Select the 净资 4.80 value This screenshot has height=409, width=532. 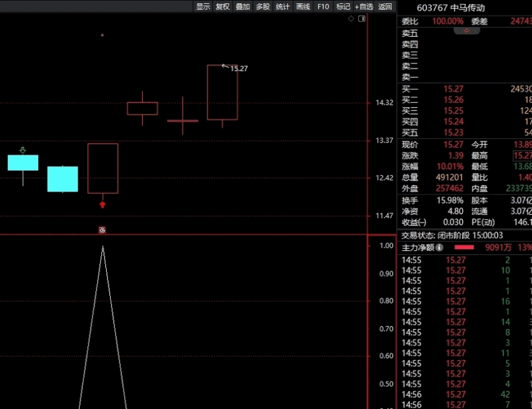click(456, 211)
